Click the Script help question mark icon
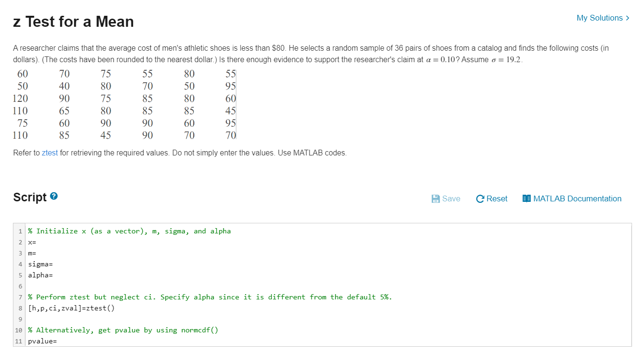The image size is (644, 352). [54, 197]
